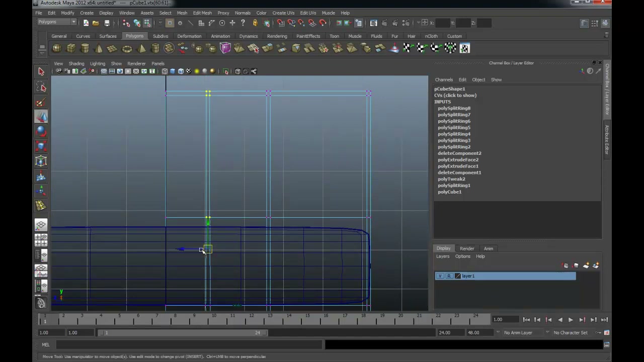The image size is (644, 362).
Task: Go to start of playback range
Action: pos(526,320)
